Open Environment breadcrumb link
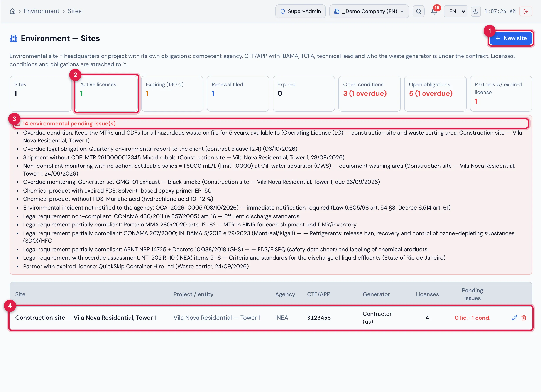 point(42,11)
